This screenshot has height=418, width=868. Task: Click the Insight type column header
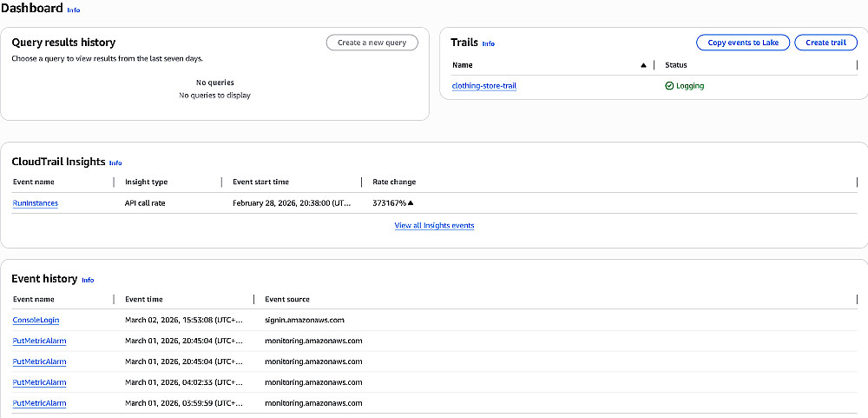pyautogui.click(x=146, y=182)
